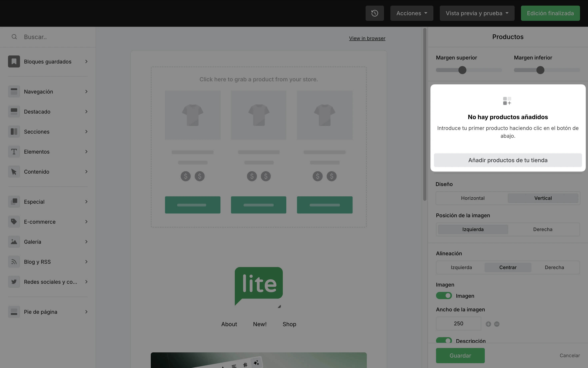Expand Secciones chevron
Viewport: 588px width, 368px height.
point(86,132)
